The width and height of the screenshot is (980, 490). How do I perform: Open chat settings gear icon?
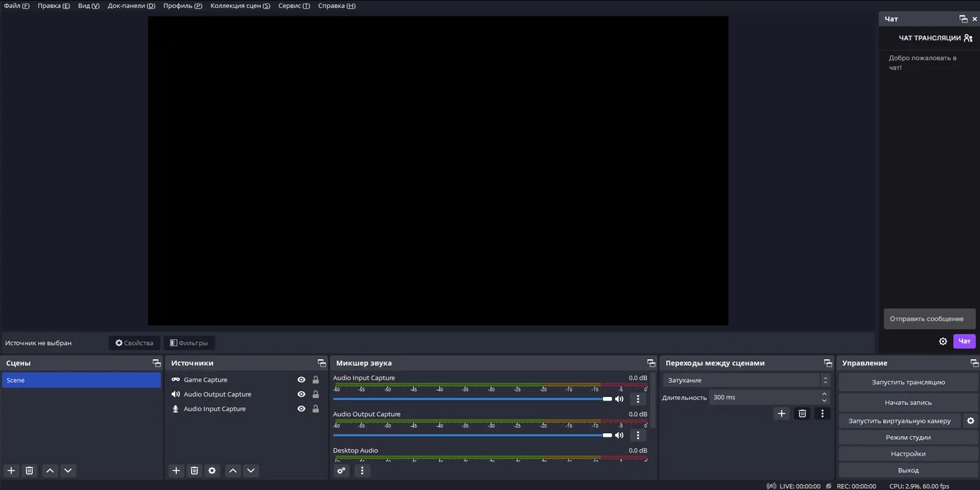[943, 341]
